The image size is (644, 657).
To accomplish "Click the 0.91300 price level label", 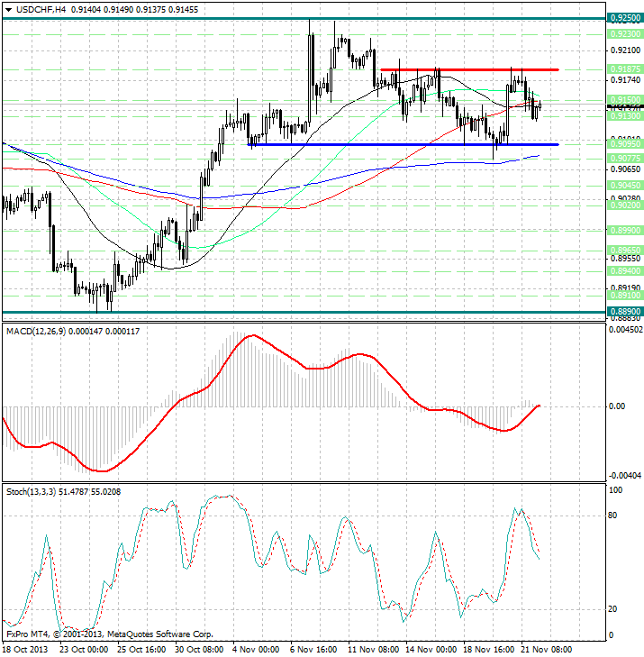I will click(x=625, y=115).
